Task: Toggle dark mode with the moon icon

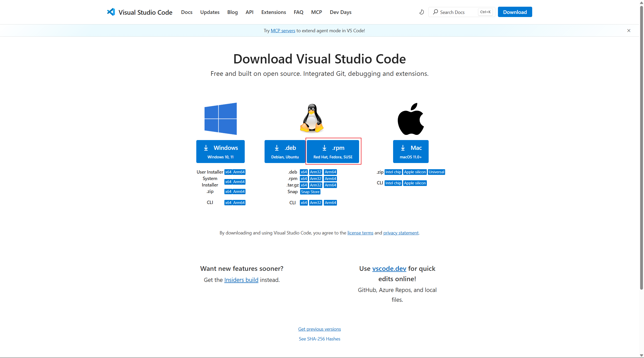Action: click(421, 12)
